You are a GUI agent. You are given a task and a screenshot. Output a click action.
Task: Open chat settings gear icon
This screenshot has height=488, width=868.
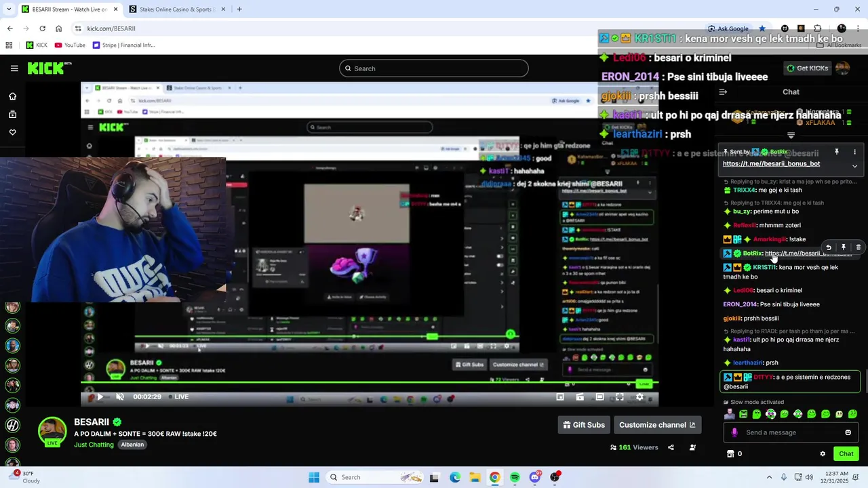pyautogui.click(x=823, y=454)
